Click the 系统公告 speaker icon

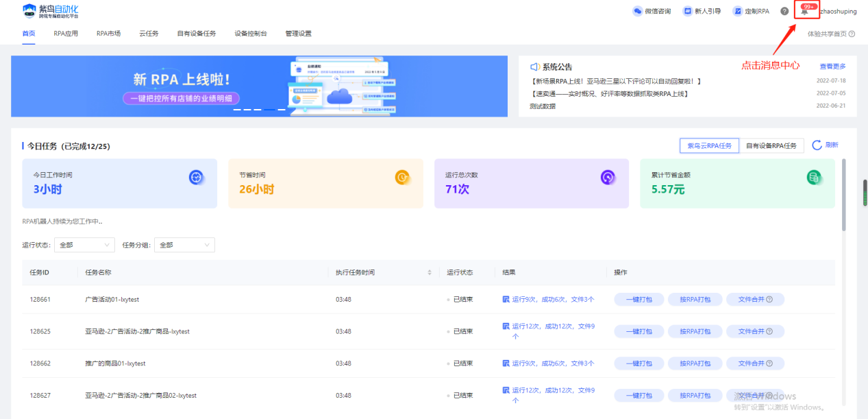click(535, 67)
